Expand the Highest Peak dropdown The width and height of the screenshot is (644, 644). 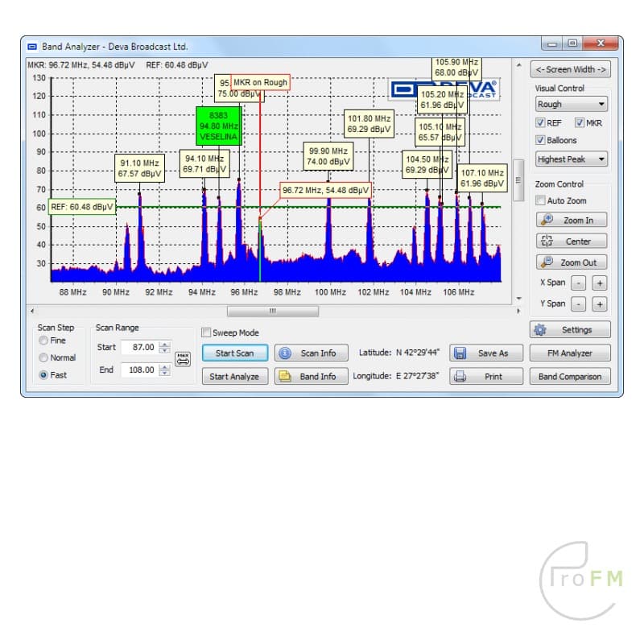[571, 159]
